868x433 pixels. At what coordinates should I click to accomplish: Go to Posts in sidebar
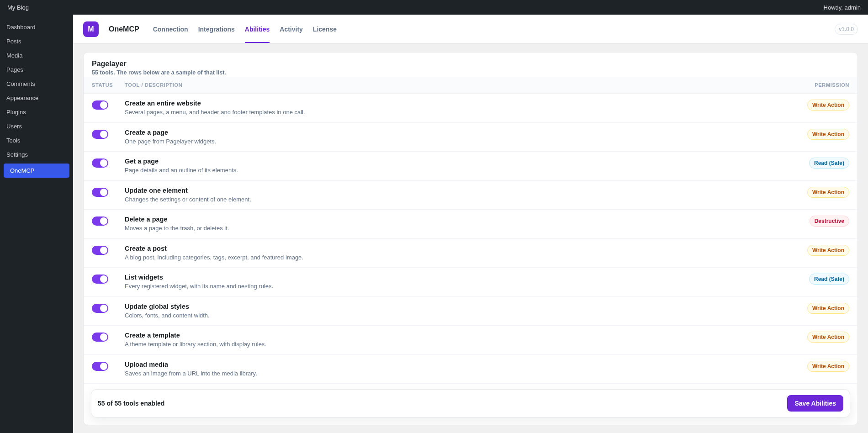coord(37,42)
